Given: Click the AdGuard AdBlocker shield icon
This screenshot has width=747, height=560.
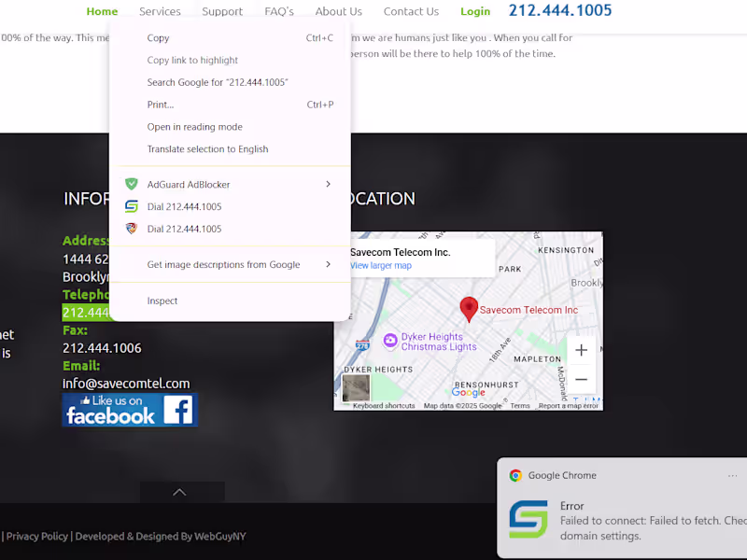Looking at the screenshot, I should [134, 184].
